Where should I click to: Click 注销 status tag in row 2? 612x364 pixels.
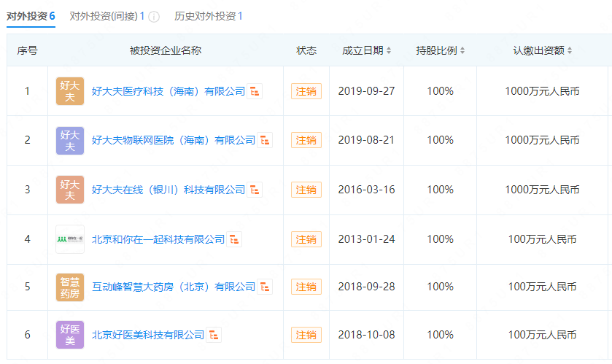tap(306, 140)
